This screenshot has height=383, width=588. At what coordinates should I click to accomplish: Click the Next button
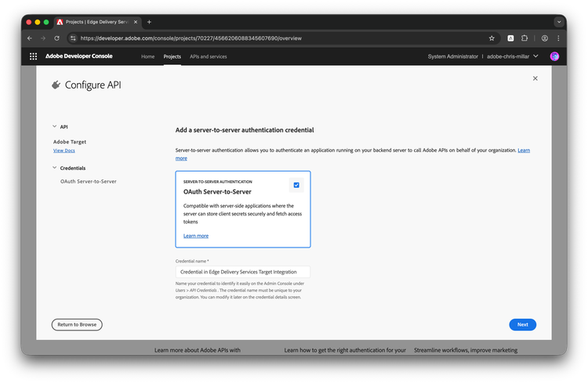click(x=522, y=324)
